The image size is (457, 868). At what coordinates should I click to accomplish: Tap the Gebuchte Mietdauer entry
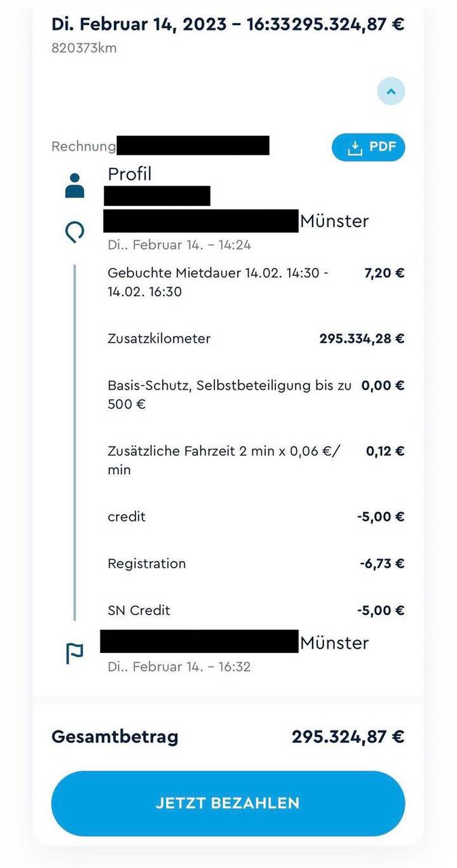(x=217, y=282)
